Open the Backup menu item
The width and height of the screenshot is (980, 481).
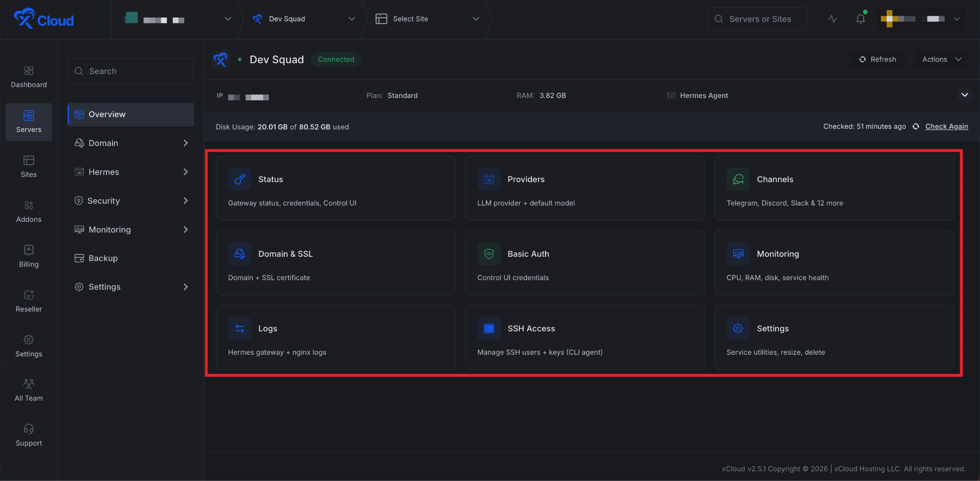tap(130, 258)
